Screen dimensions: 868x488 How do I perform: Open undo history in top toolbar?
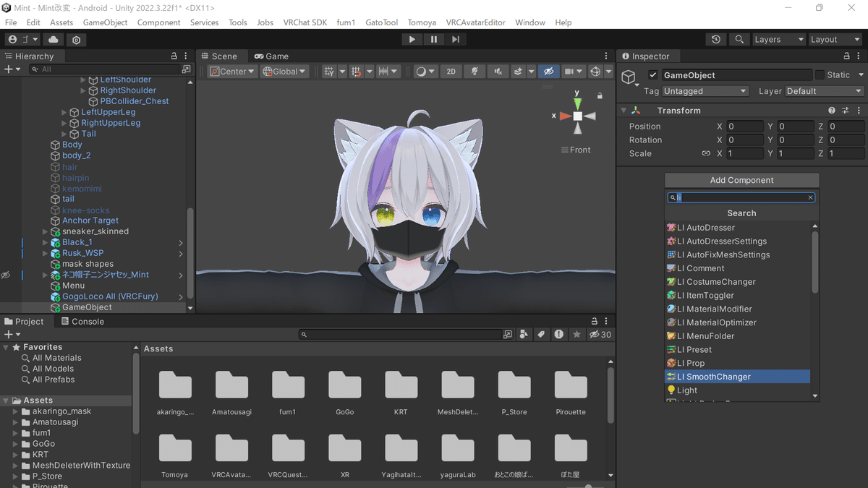716,40
